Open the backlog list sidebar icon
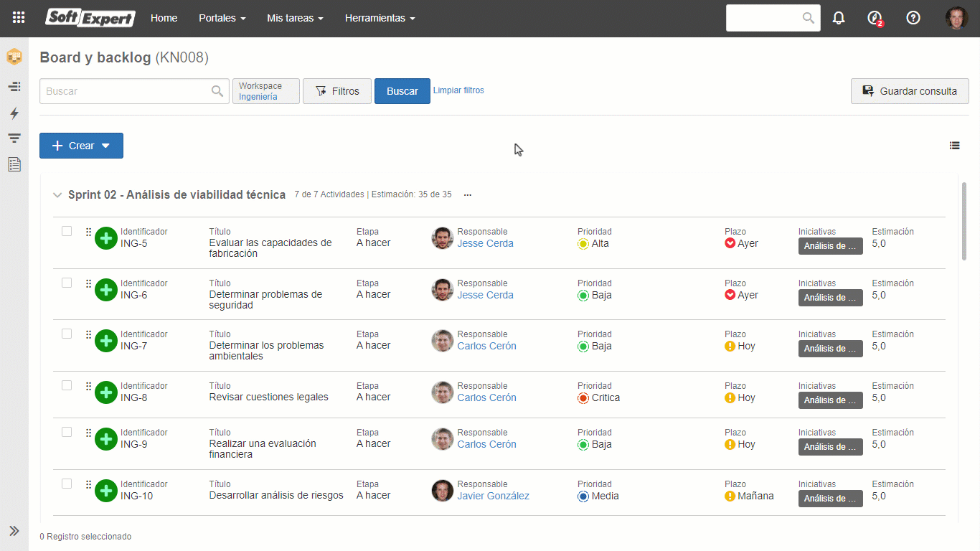The image size is (980, 551). [14, 87]
